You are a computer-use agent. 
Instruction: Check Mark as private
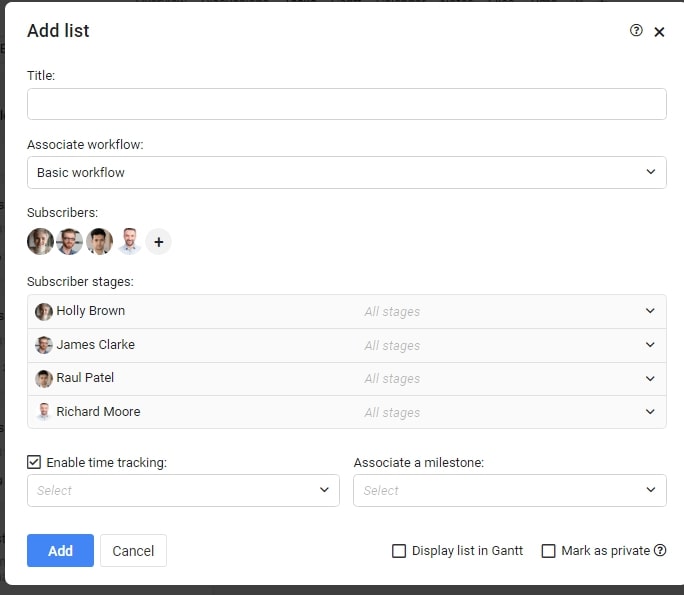pos(548,551)
